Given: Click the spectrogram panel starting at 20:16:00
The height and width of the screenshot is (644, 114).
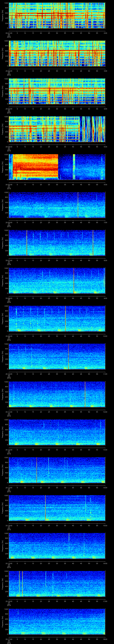Looking at the screenshot, I should point(57,584).
